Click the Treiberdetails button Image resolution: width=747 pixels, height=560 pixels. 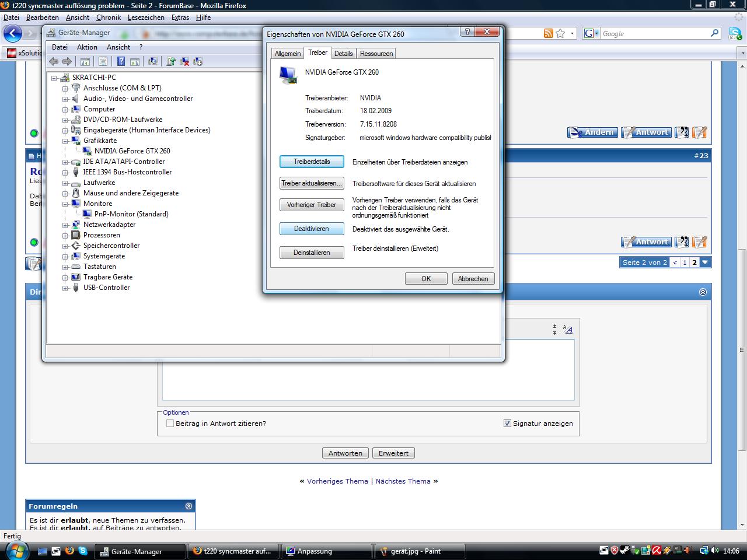(312, 162)
